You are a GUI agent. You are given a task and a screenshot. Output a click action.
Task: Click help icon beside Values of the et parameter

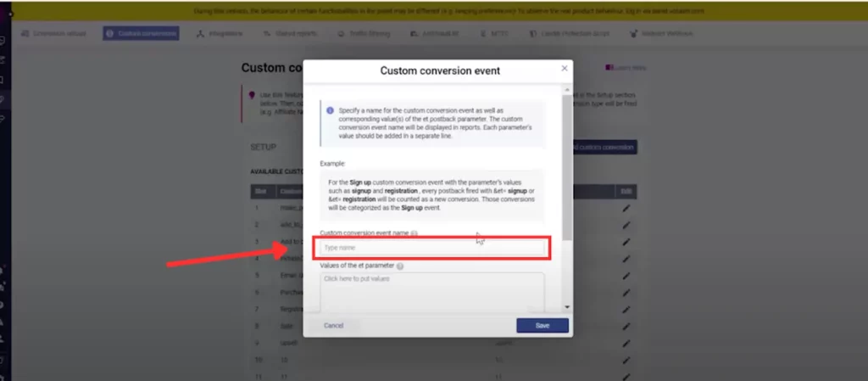pos(399,266)
